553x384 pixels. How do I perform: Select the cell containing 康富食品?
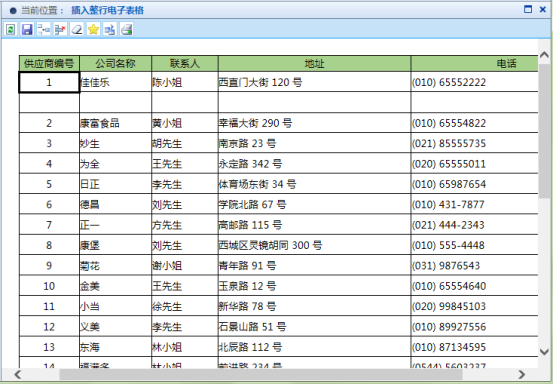116,123
